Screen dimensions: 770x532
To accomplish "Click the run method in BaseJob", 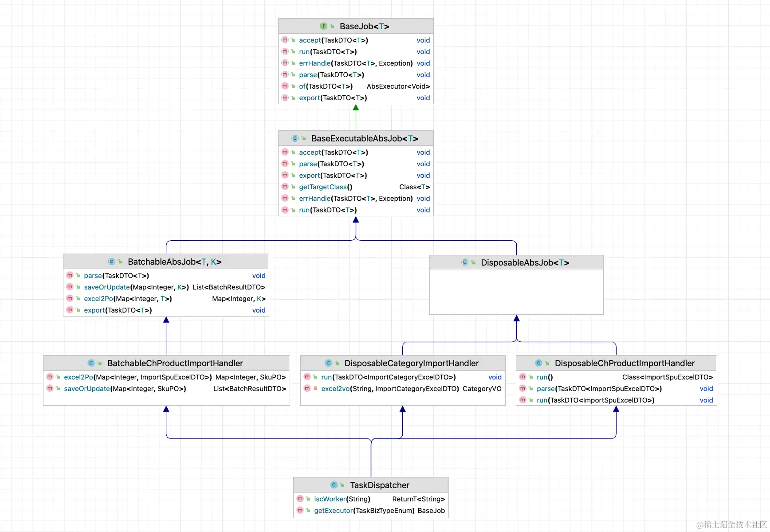I will [328, 51].
